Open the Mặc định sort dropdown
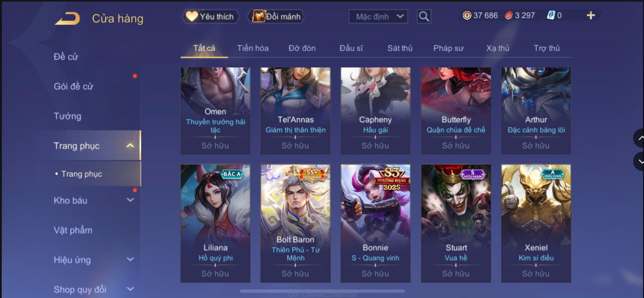The width and height of the screenshot is (644, 298). 378,16
